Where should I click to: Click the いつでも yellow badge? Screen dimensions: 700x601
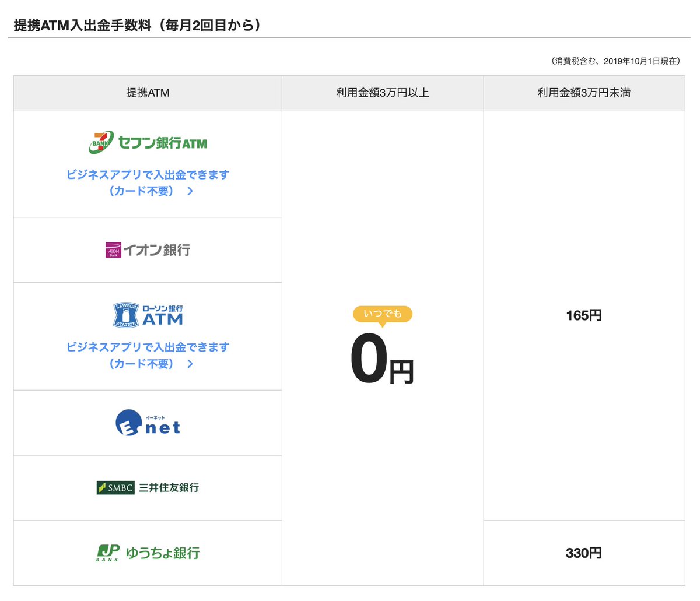383,314
